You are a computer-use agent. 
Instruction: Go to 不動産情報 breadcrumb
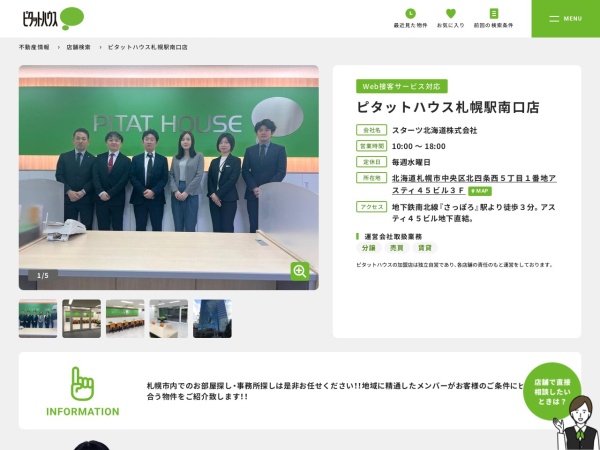click(34, 47)
